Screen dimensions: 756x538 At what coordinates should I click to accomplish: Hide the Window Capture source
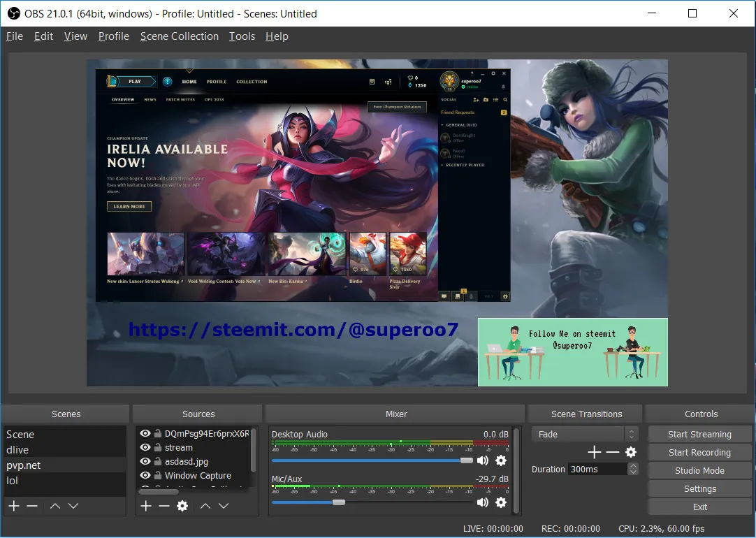click(x=145, y=475)
